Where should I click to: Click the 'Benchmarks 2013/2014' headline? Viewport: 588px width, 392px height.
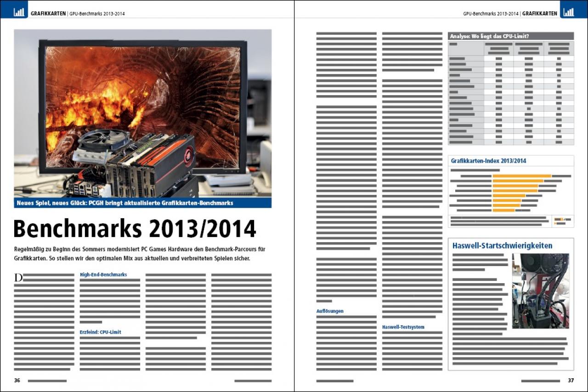135,229
